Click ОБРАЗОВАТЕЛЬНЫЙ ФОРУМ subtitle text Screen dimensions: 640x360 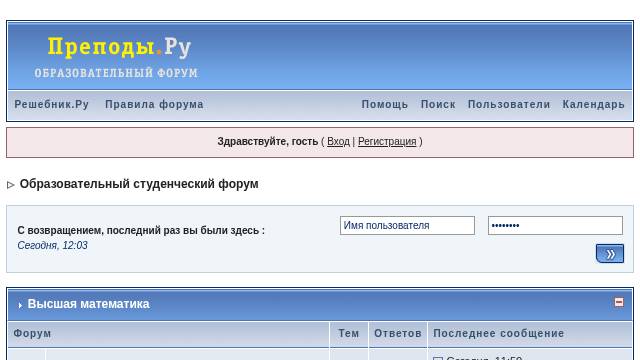click(x=116, y=73)
